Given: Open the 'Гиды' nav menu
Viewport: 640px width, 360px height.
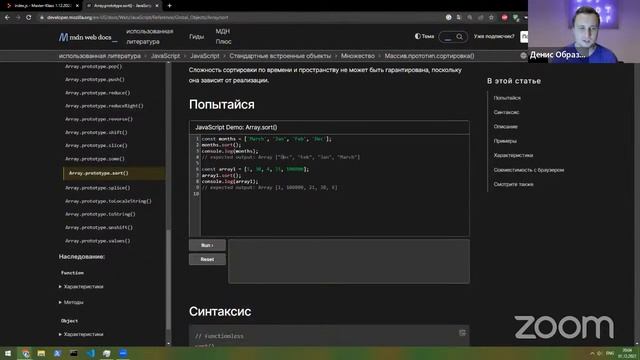Looking at the screenshot, I should [x=196, y=36].
